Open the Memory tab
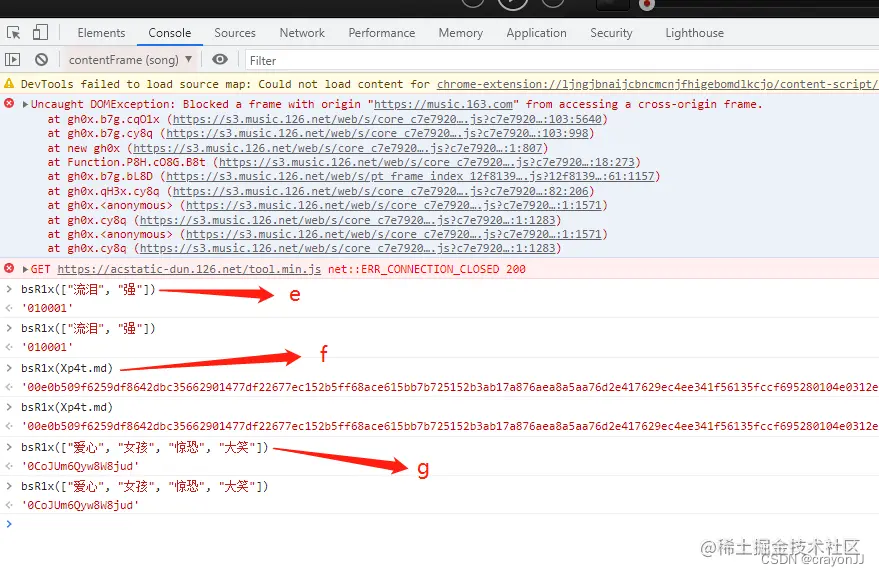The width and height of the screenshot is (879, 576). [461, 33]
